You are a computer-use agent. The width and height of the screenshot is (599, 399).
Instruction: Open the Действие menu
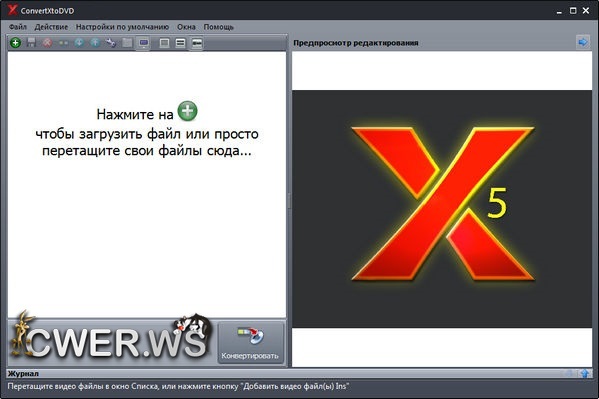click(x=51, y=27)
